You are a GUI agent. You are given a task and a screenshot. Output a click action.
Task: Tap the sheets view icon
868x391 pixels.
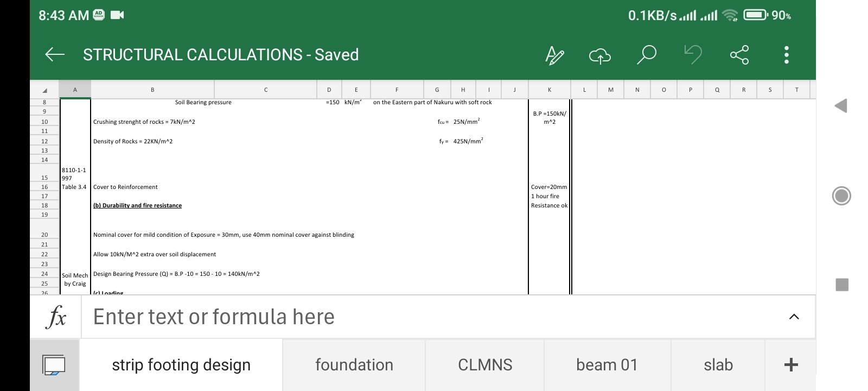click(54, 365)
